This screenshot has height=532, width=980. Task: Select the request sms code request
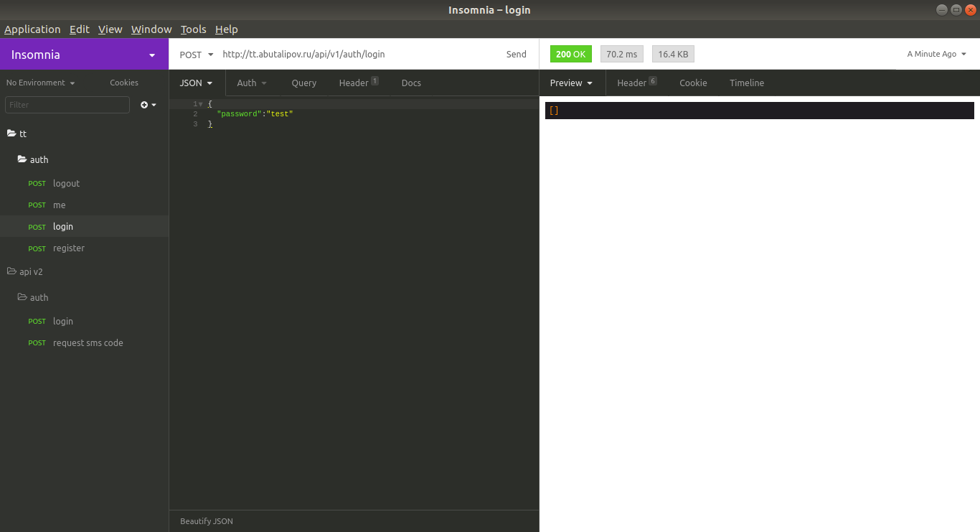click(84, 342)
